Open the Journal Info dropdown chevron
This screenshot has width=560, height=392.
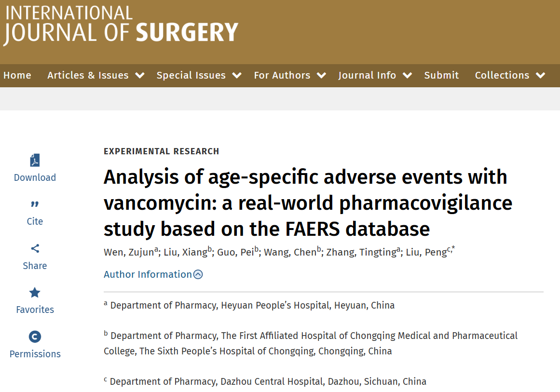408,75
